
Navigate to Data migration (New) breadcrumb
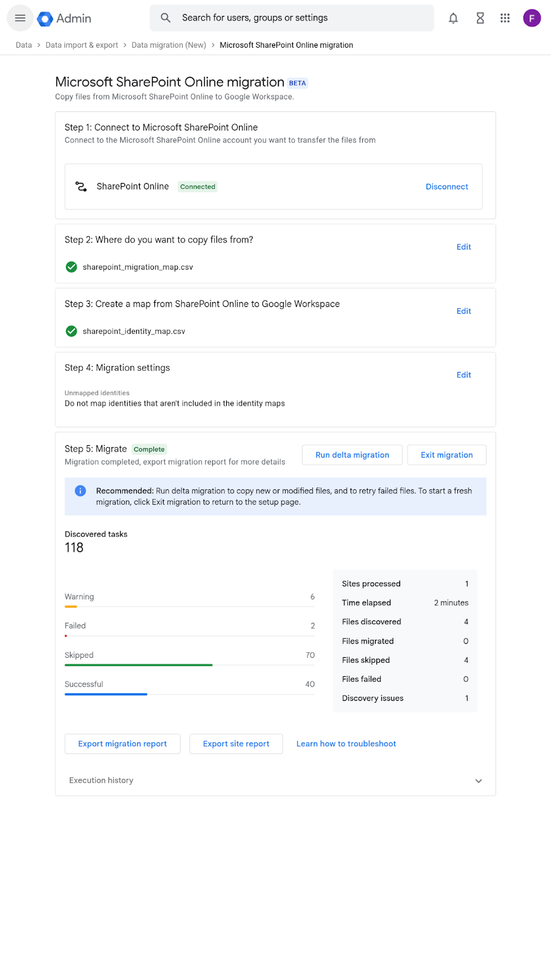point(169,45)
